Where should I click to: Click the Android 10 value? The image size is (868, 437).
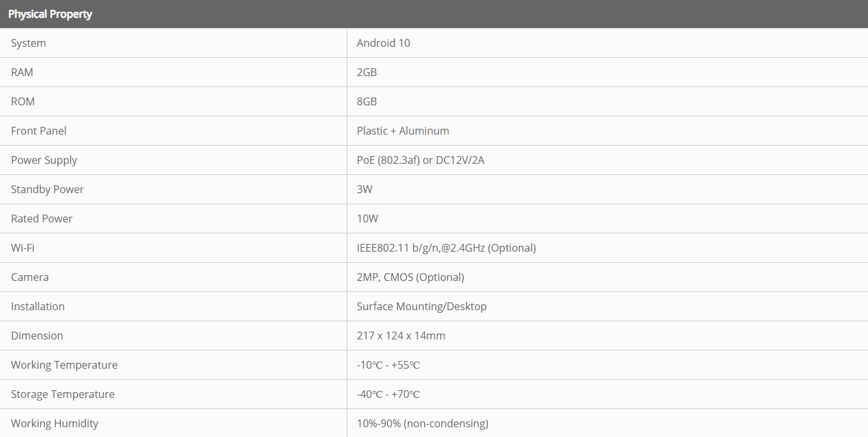[x=383, y=43]
